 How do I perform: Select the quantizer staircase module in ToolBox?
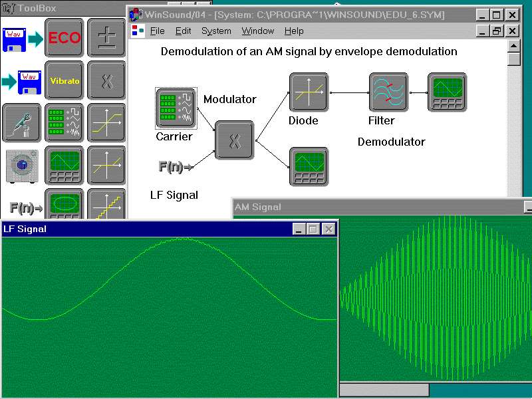click(x=106, y=203)
